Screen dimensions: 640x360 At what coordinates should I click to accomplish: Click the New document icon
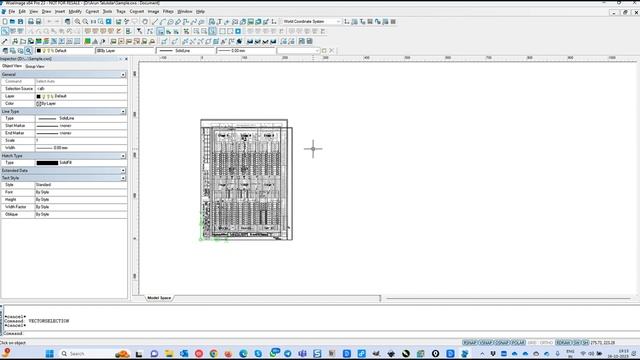(5, 21)
